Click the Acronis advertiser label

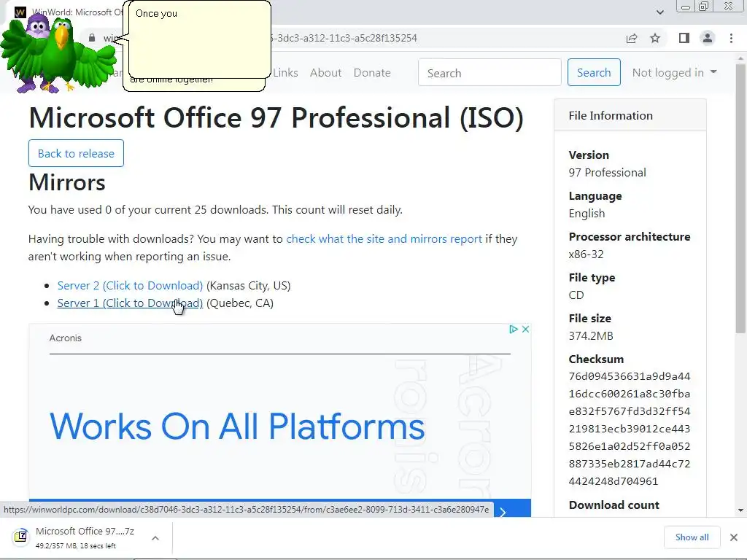click(65, 338)
